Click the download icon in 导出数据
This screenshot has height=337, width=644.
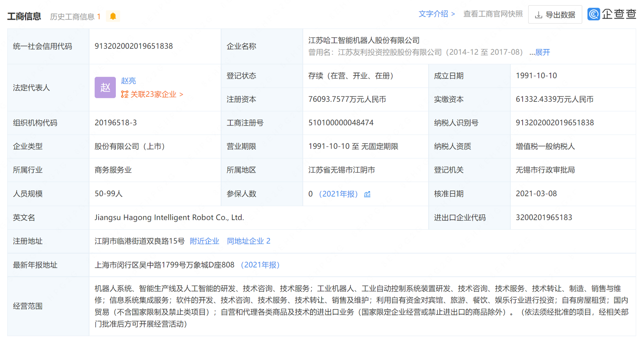(539, 15)
